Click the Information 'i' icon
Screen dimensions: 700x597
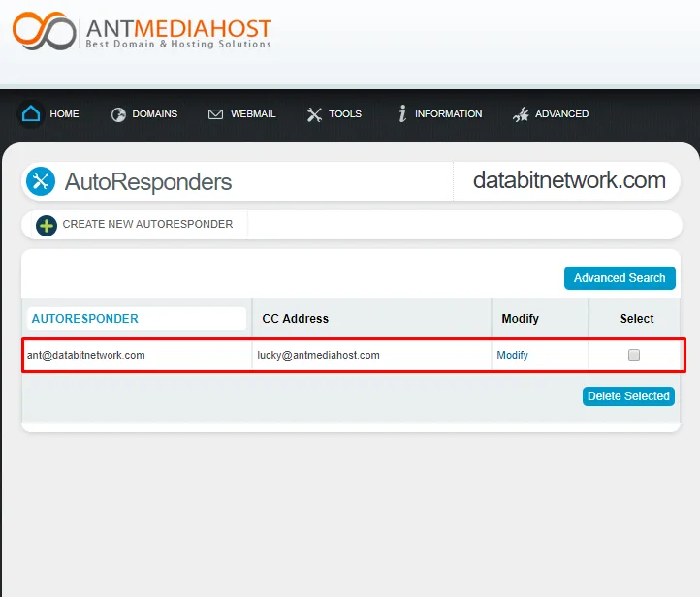pyautogui.click(x=401, y=114)
